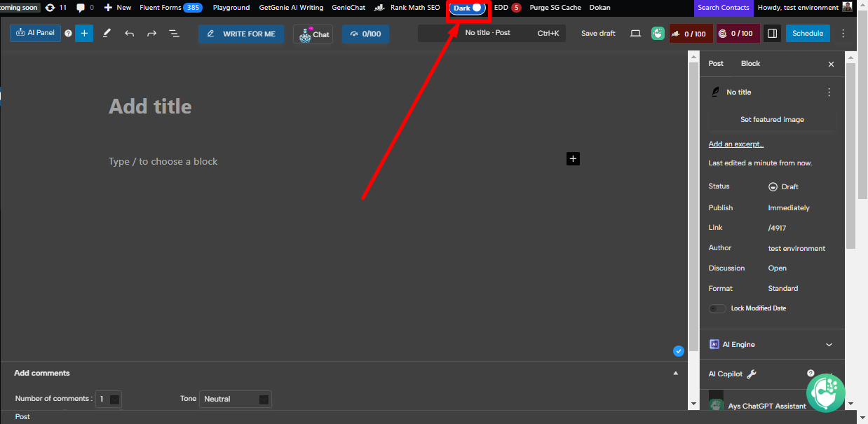Toggle the settings sidebar panel icon
The width and height of the screenshot is (868, 424).
click(x=772, y=33)
